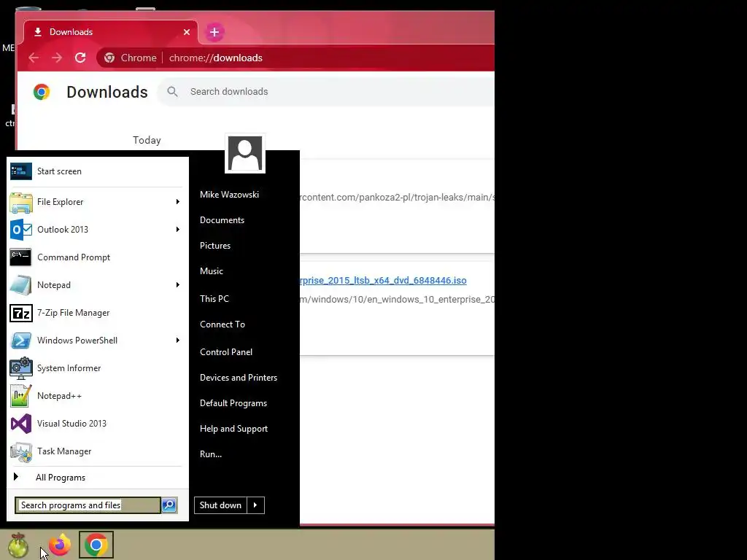The height and width of the screenshot is (560, 747).
Task: Launch Visual Studio 2013 icon
Action: pos(21,424)
